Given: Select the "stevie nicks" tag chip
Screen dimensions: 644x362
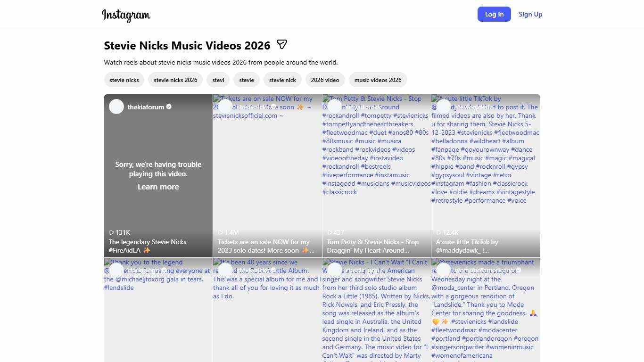Looking at the screenshot, I should point(124,80).
